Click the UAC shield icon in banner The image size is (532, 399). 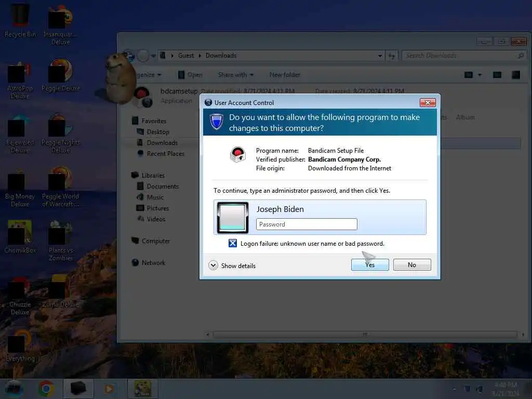point(217,122)
